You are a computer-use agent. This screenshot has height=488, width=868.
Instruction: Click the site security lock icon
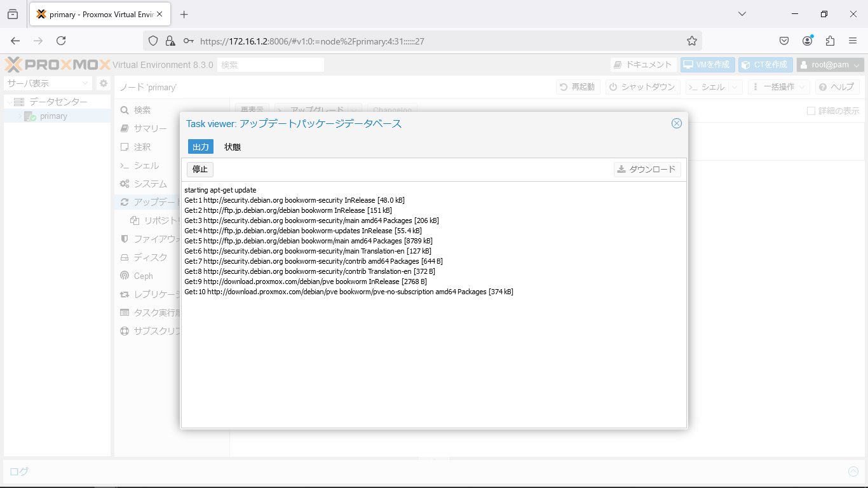pos(170,41)
